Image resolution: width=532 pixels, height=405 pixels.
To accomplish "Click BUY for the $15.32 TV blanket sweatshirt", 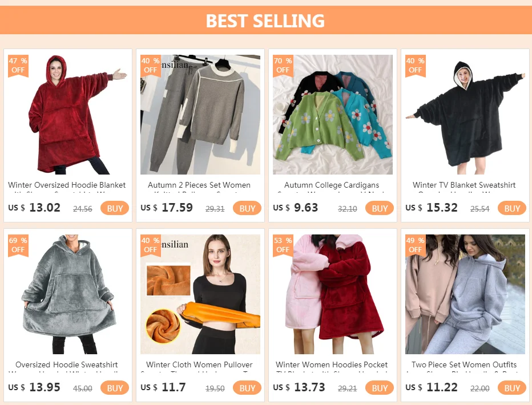I will point(512,208).
